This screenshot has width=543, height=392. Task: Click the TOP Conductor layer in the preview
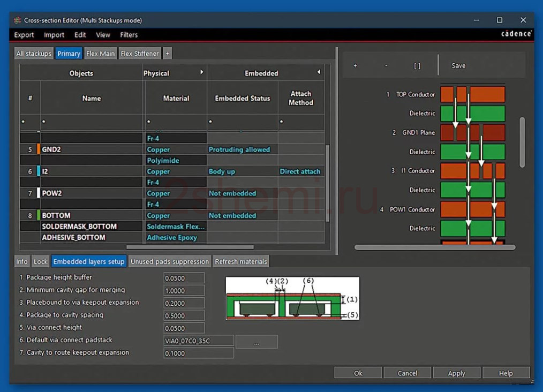click(x=473, y=94)
